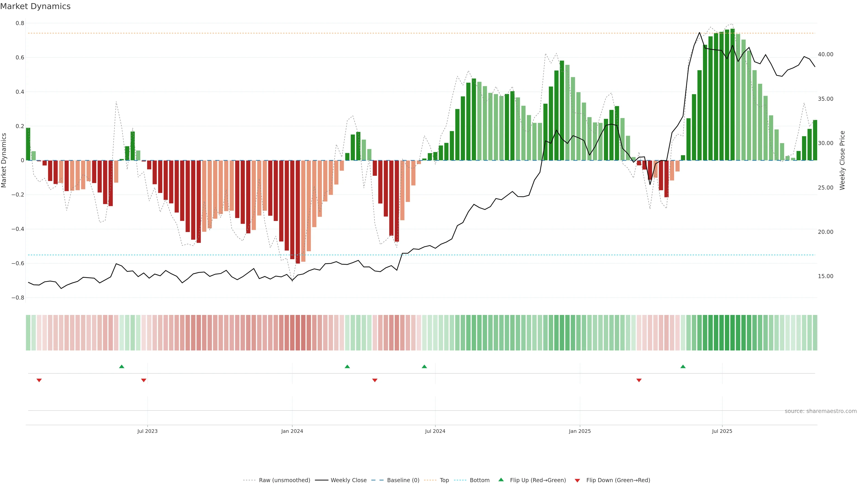
Task: Click the Jul 2025 x-axis label
Action: coord(722,431)
